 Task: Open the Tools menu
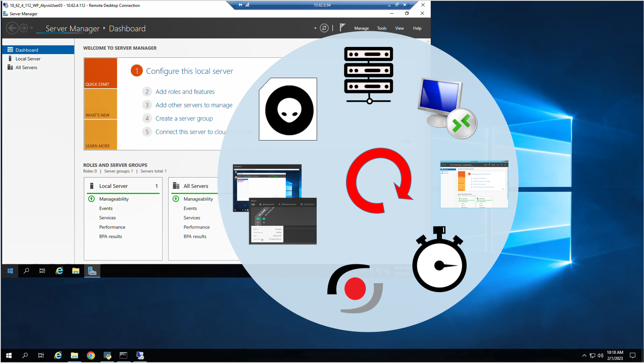[382, 29]
